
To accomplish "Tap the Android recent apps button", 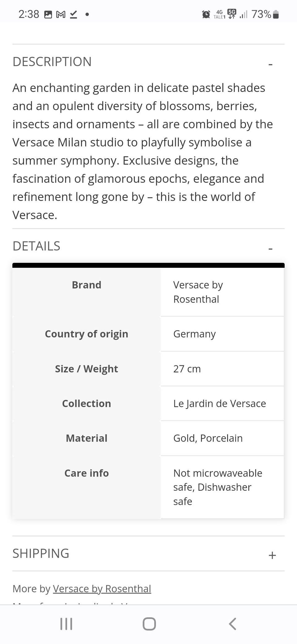I will pyautogui.click(x=66, y=624).
